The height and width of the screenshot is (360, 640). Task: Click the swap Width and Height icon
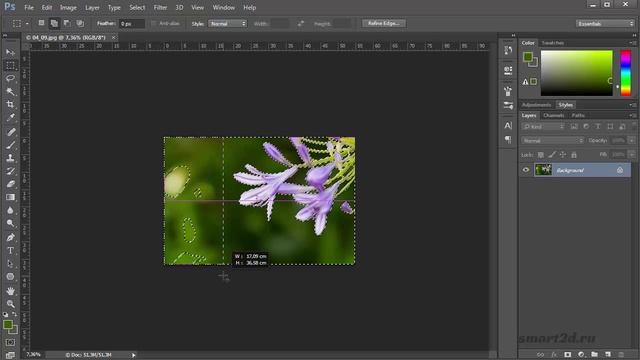301,24
